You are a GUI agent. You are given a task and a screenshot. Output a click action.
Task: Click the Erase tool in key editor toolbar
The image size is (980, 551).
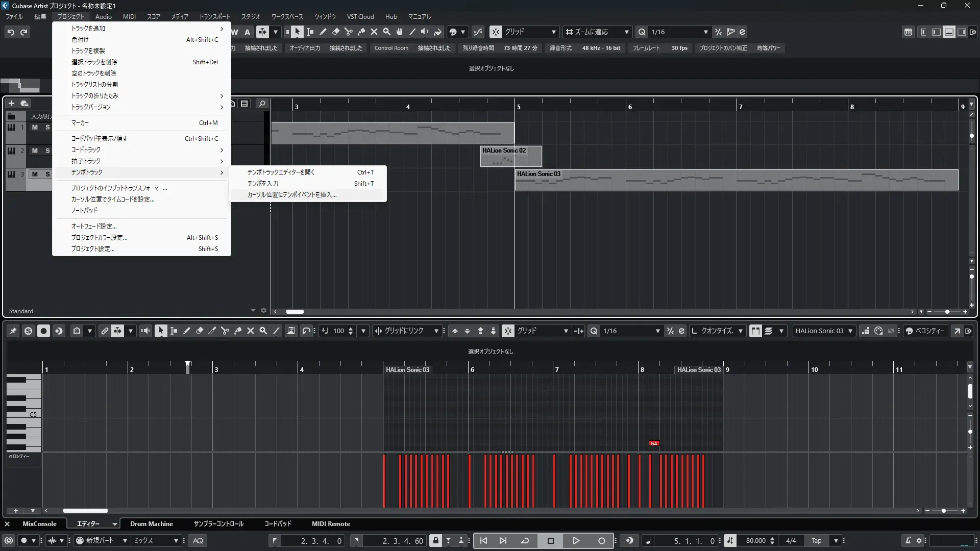point(200,331)
